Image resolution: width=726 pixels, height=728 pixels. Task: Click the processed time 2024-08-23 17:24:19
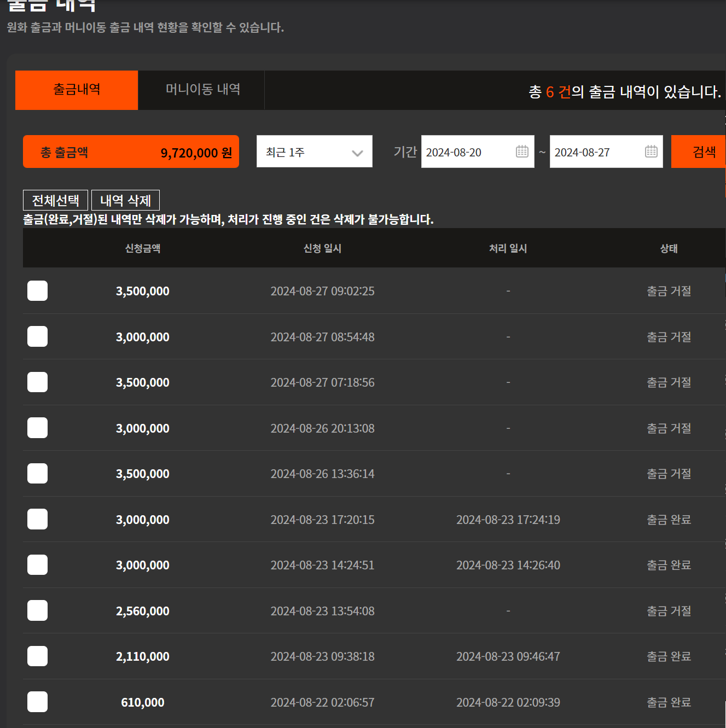(508, 520)
